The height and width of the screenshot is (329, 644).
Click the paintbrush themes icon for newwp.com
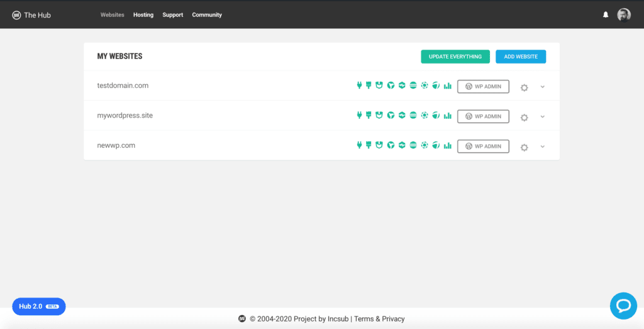[369, 145]
